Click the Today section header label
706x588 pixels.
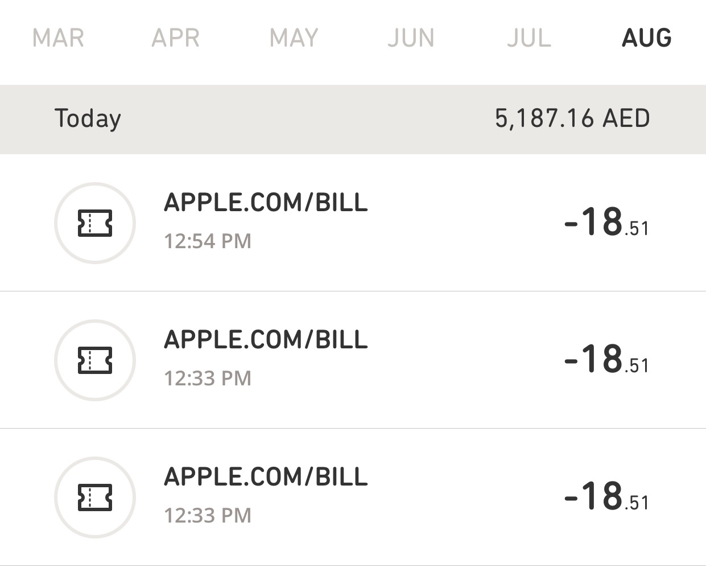pyautogui.click(x=88, y=118)
